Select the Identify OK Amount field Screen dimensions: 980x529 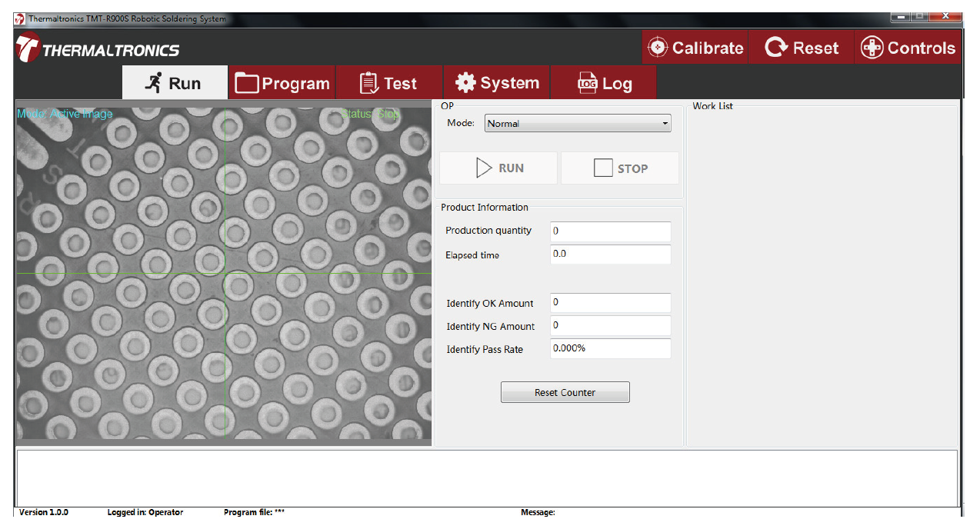coord(610,303)
